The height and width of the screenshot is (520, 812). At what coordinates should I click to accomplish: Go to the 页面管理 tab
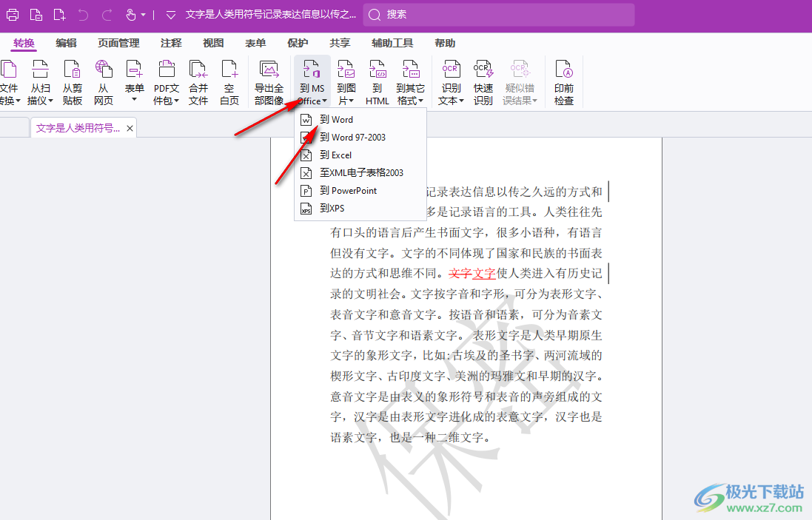point(118,43)
